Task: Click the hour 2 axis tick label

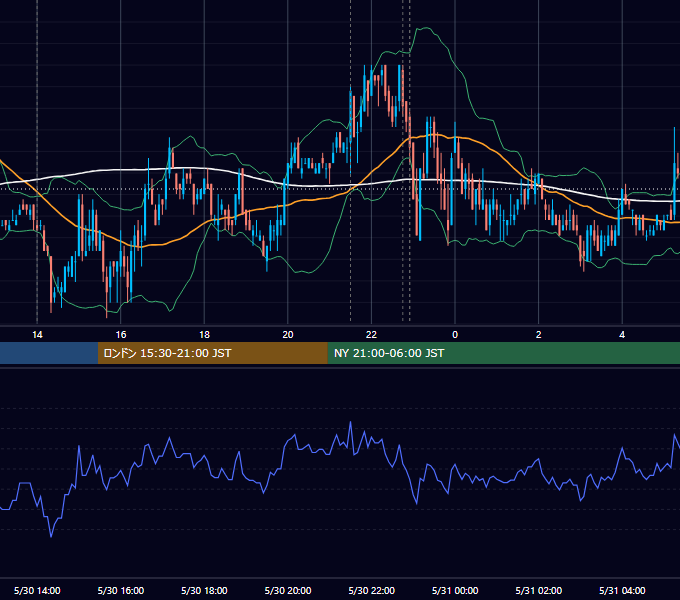Action: tap(539, 335)
